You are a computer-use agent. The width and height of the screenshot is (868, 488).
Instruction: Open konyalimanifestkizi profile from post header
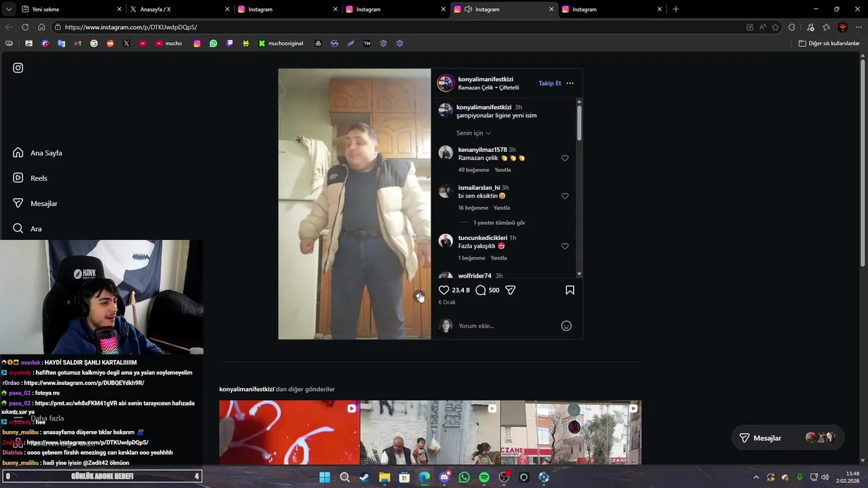[x=486, y=79]
